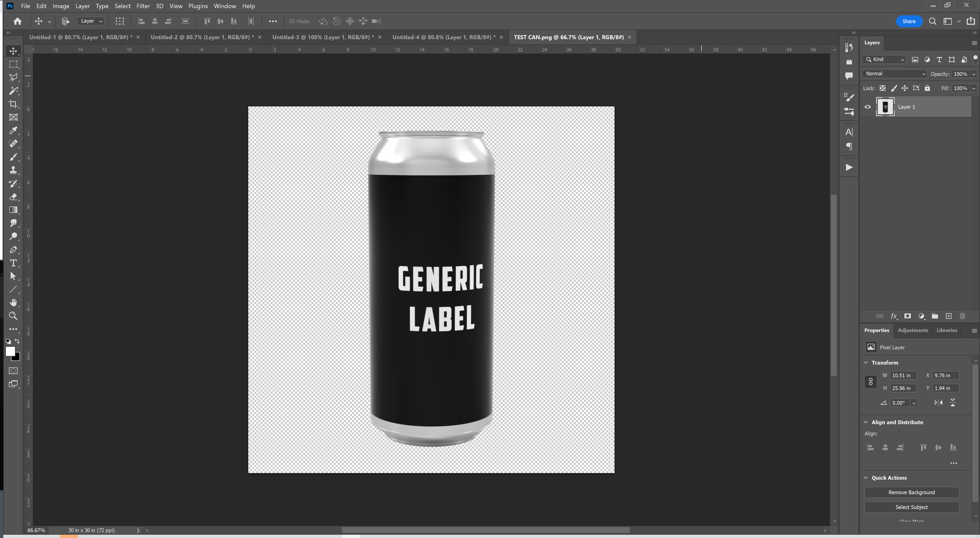Open the blend mode dropdown showing Normal
This screenshot has height=538, width=980.
(894, 74)
